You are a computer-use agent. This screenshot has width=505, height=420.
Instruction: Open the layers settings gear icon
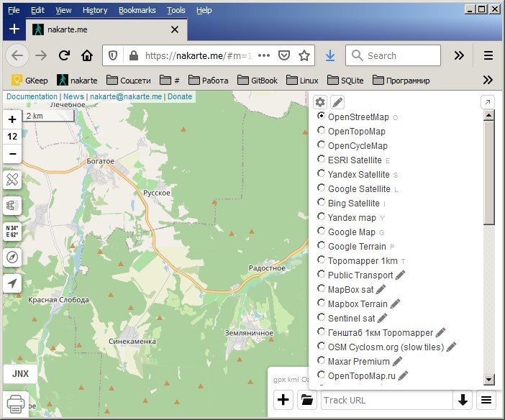coord(320,102)
